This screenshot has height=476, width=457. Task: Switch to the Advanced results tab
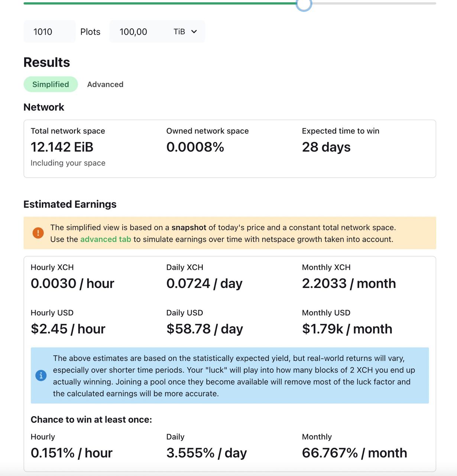click(x=105, y=84)
